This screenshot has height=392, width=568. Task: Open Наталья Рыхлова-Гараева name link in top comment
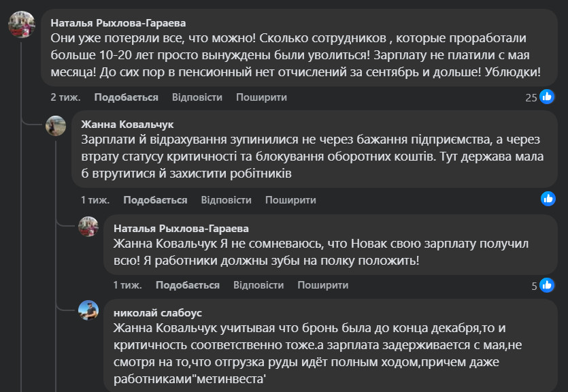pos(118,22)
